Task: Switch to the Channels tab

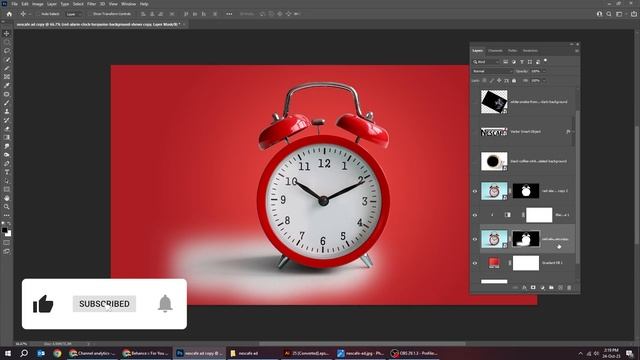Action: point(496,51)
